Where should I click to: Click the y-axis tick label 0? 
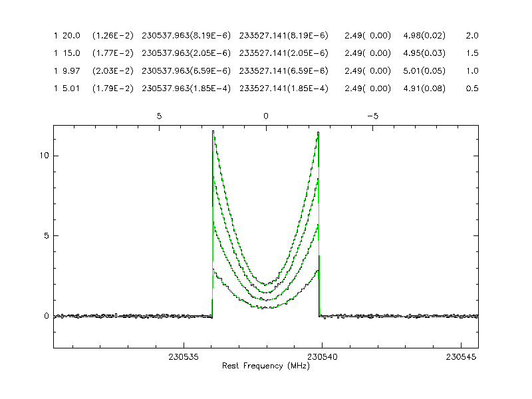47,316
